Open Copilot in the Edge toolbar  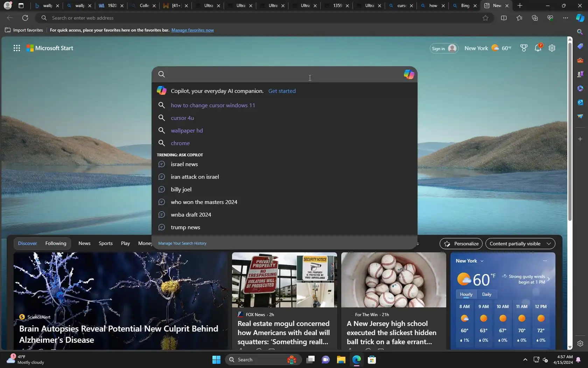coord(580,18)
